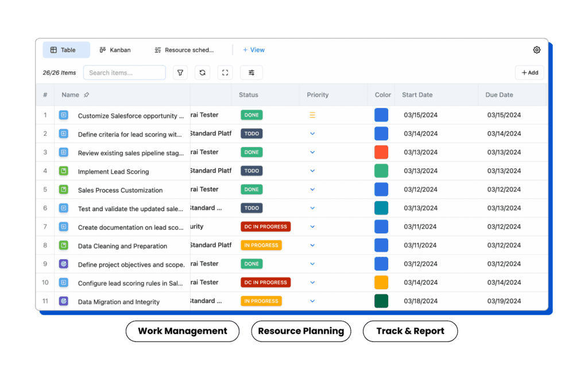Open priority dropdown on the Sales Process Customization row
Image resolution: width=588 pixels, height=380 pixels.
click(x=312, y=190)
